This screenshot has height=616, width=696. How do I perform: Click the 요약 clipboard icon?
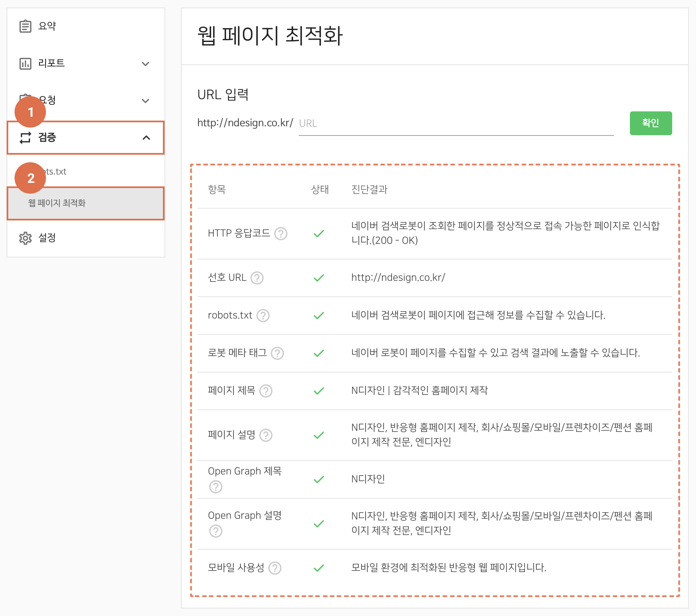(x=25, y=26)
